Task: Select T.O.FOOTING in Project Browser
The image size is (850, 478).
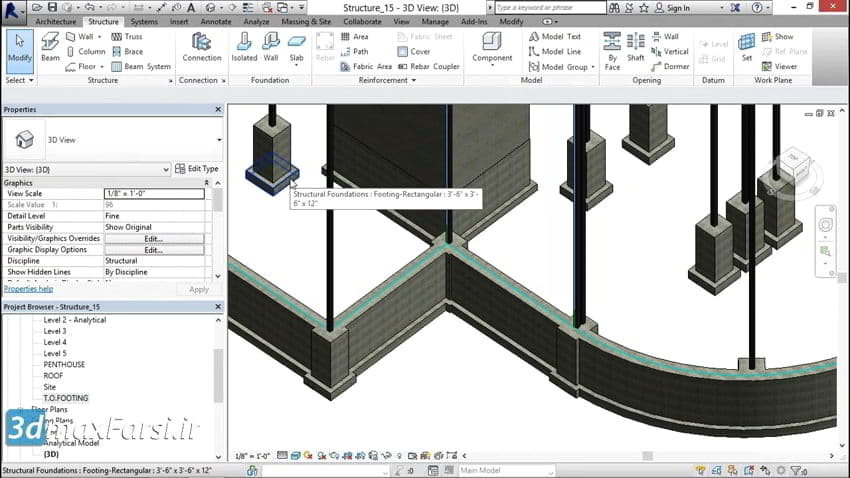Action: pyautogui.click(x=66, y=398)
